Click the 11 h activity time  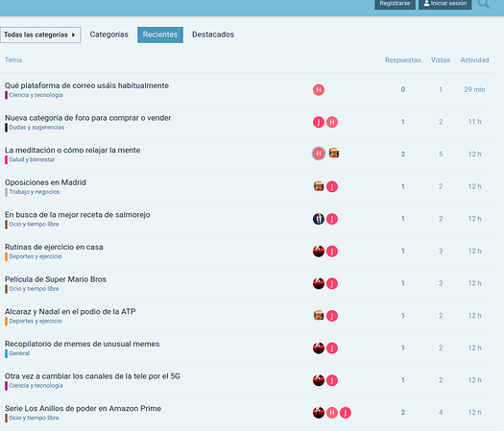474,122
